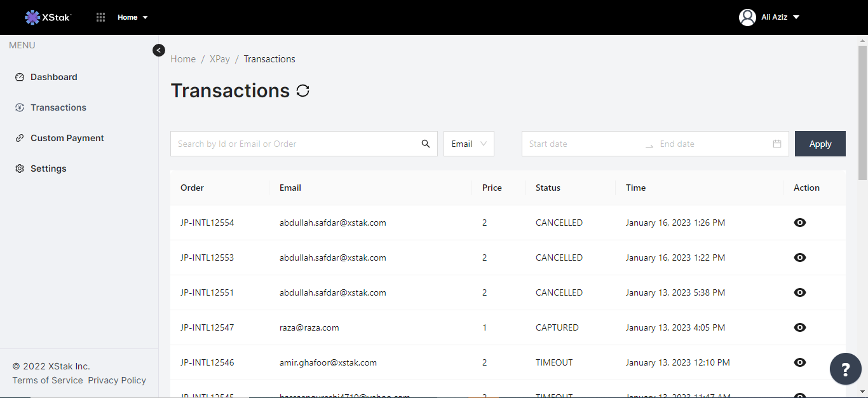This screenshot has height=398, width=868.
Task: Select Transactions in the sidebar menu
Action: [x=58, y=107]
